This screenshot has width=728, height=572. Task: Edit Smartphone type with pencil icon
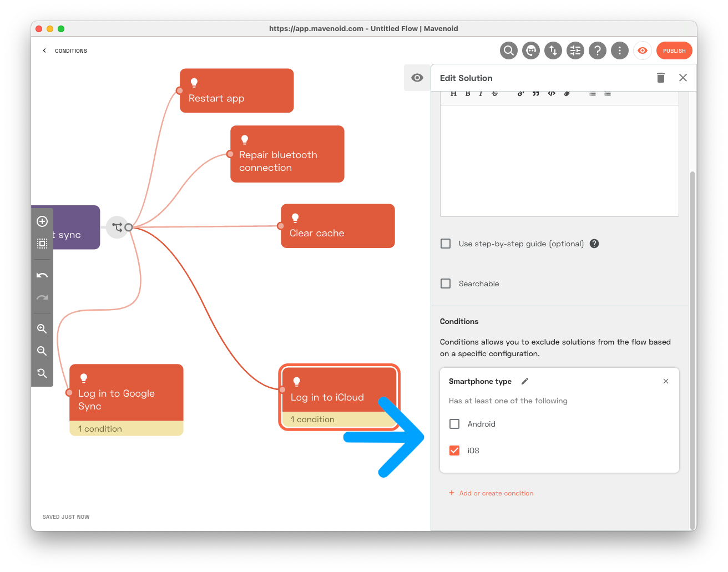[525, 381]
